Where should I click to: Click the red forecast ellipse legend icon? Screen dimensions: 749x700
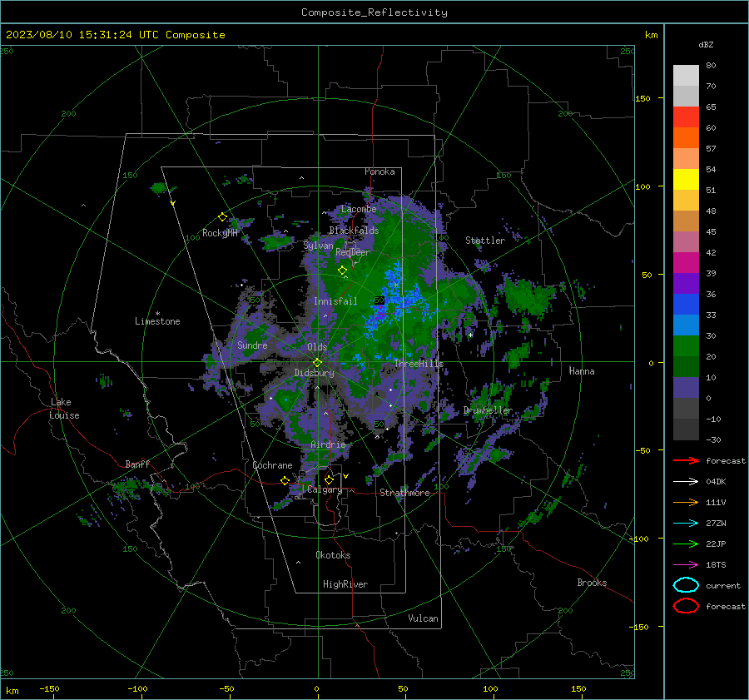[x=686, y=606]
